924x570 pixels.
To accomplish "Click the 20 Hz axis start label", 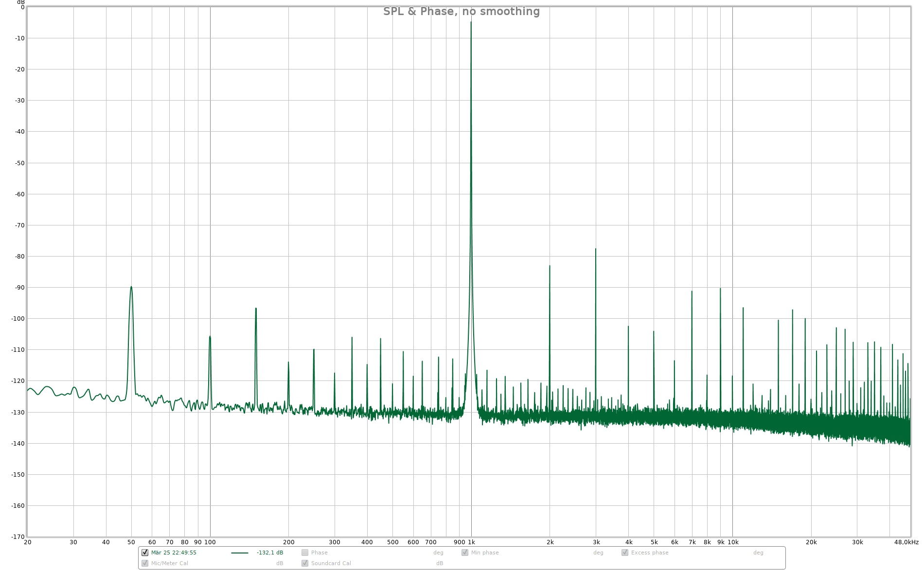I will point(27,542).
